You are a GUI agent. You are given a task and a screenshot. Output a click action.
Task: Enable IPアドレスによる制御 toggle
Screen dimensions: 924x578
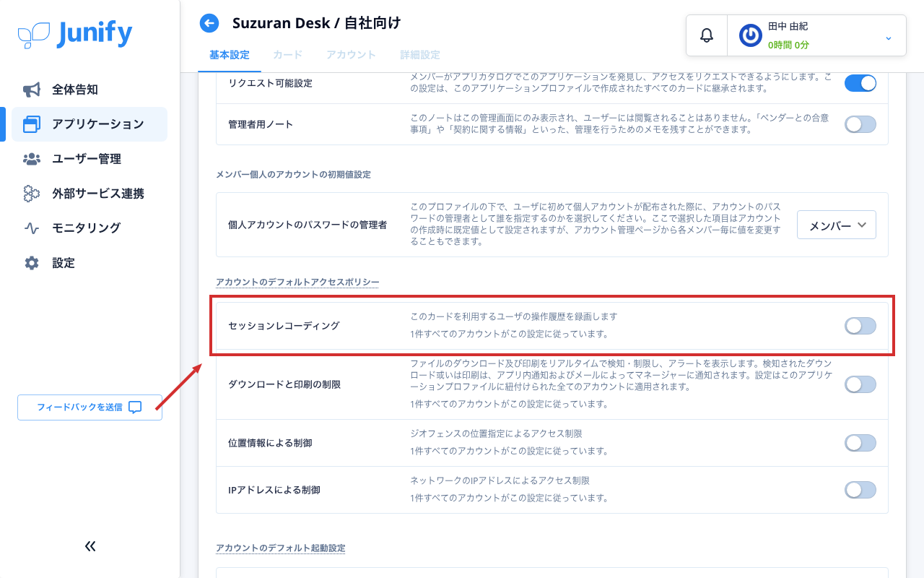[860, 490]
